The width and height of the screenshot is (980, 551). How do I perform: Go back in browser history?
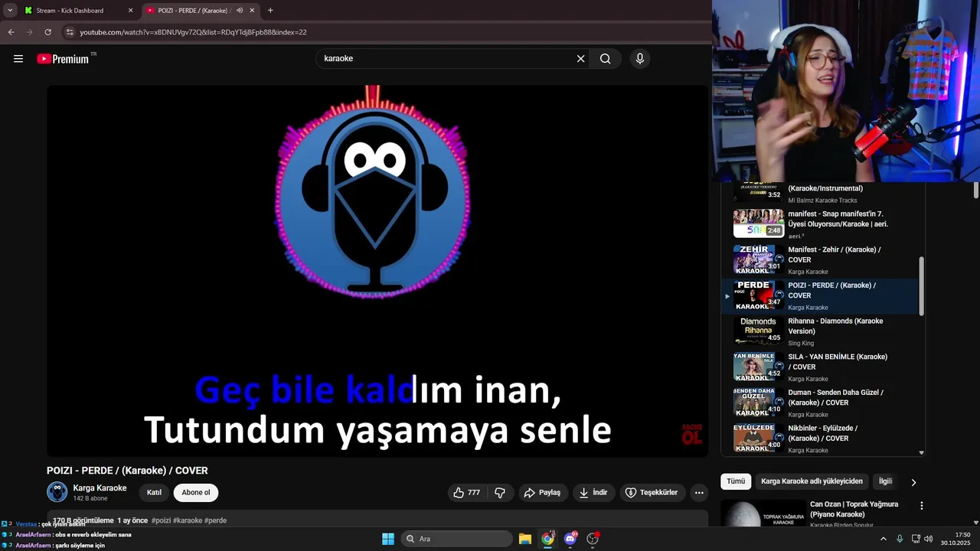[11, 32]
